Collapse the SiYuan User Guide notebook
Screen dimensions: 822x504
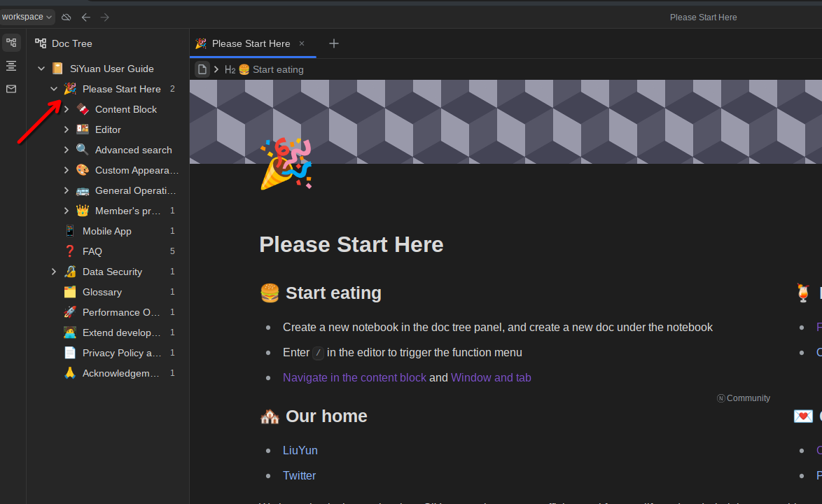pyautogui.click(x=41, y=69)
